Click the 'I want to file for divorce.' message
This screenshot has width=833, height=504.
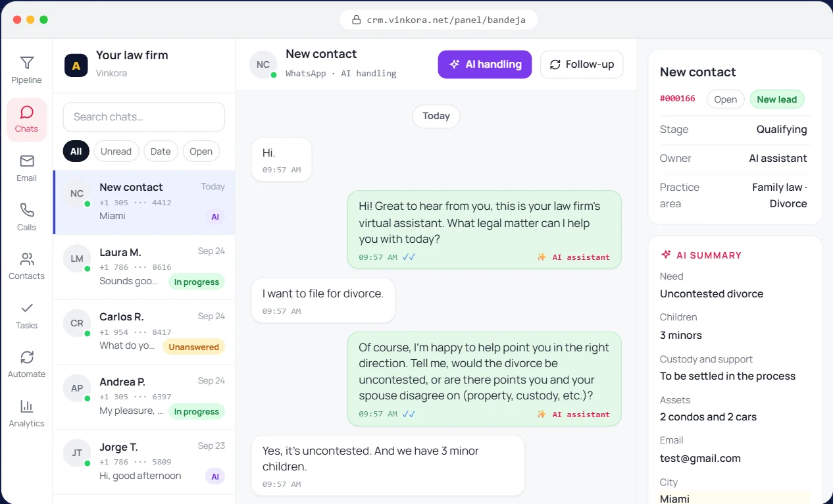323,301
